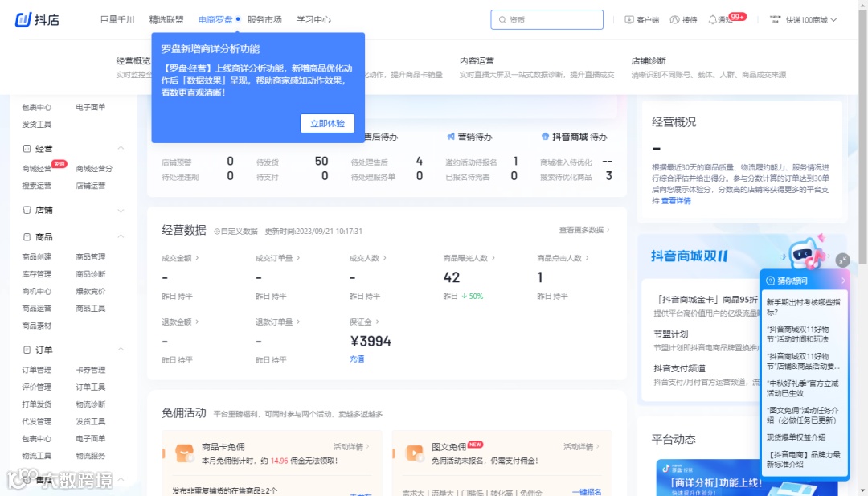868x496 pixels.
Task: Click 搜索待优化商品 count 3
Action: coord(609,176)
